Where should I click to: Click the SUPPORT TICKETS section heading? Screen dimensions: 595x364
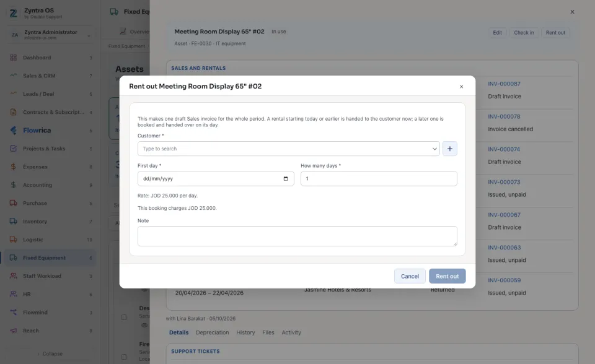[x=195, y=352]
